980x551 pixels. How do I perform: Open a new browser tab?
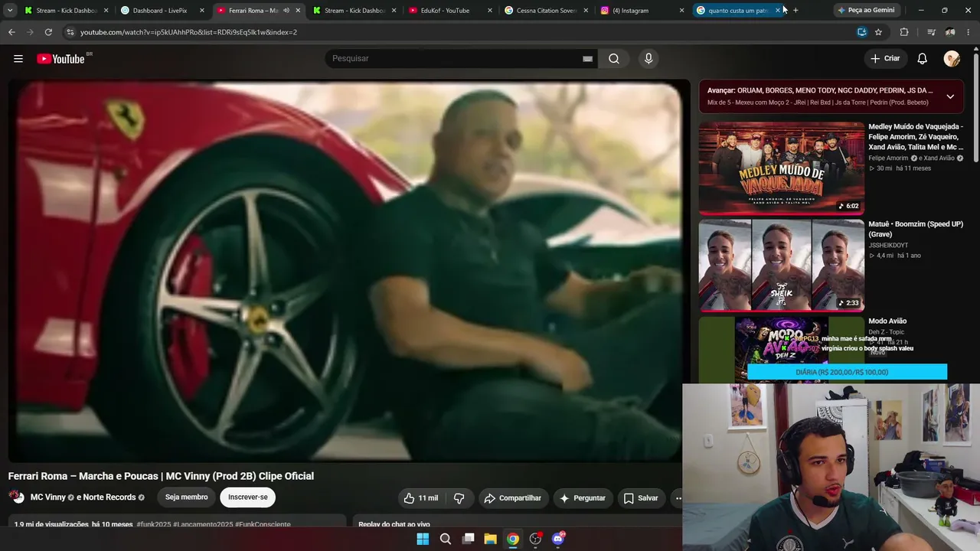[x=795, y=11]
